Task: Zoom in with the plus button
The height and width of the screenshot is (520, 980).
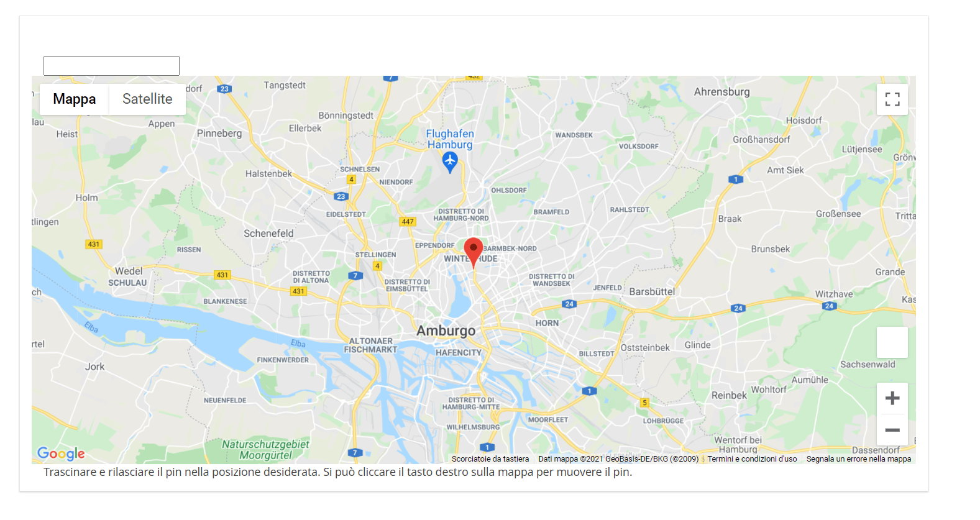Action: (x=892, y=398)
